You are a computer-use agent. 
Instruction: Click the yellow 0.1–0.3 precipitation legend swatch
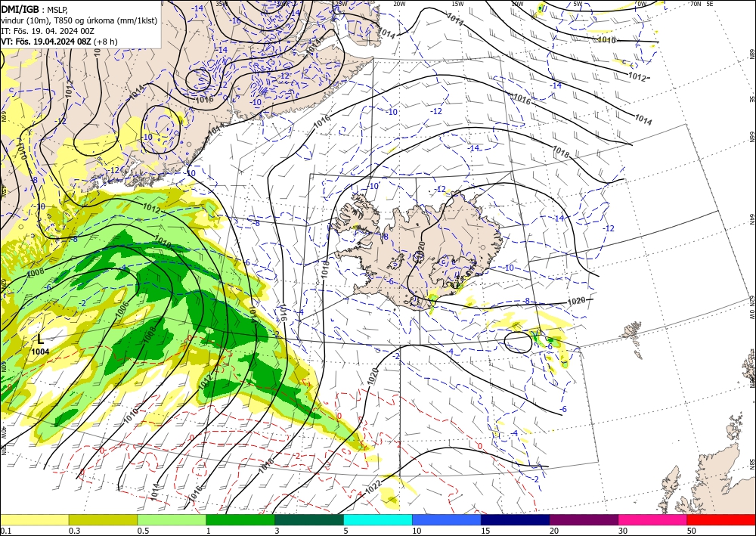[x=34, y=519]
